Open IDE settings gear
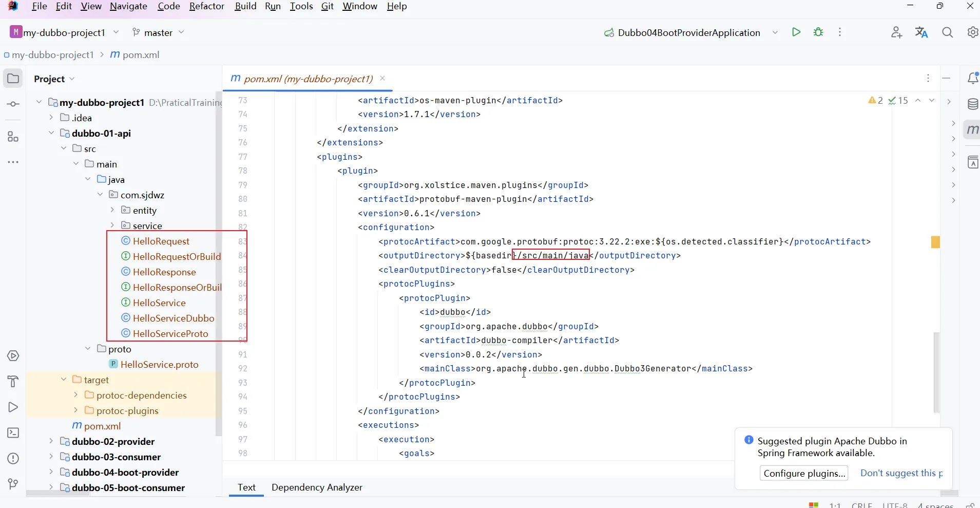Image resolution: width=980 pixels, height=508 pixels. (x=973, y=32)
